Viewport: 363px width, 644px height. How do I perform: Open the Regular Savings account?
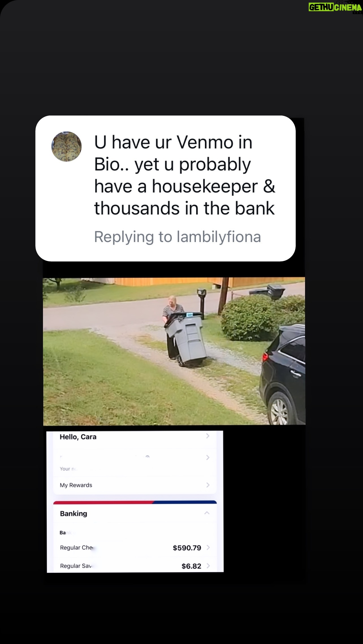(x=135, y=565)
